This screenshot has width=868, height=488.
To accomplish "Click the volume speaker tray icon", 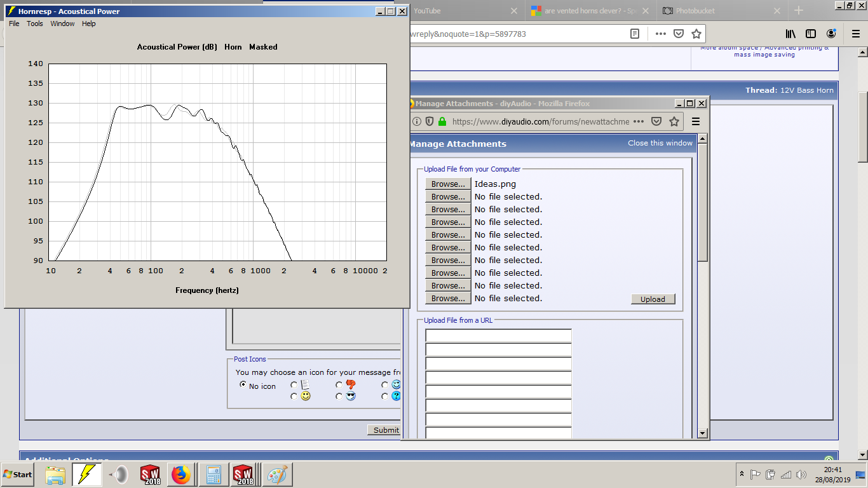I will 801,475.
